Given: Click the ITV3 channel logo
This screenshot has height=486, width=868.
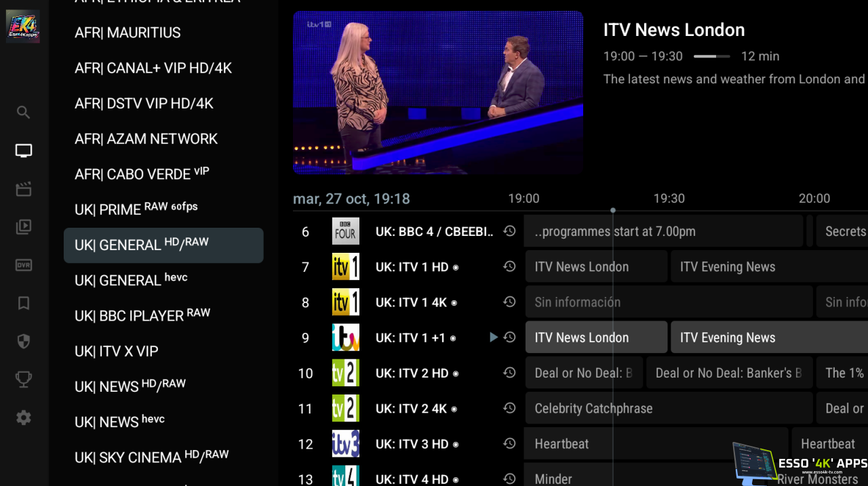Looking at the screenshot, I should point(346,443).
